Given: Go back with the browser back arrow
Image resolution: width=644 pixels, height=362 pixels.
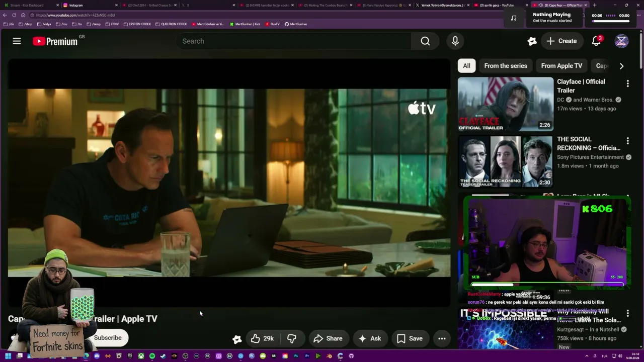Looking at the screenshot, I should 6,15.
